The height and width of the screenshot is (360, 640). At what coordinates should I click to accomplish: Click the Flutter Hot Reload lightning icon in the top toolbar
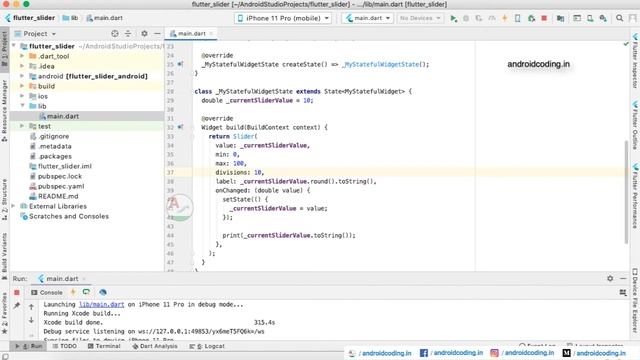click(504, 18)
